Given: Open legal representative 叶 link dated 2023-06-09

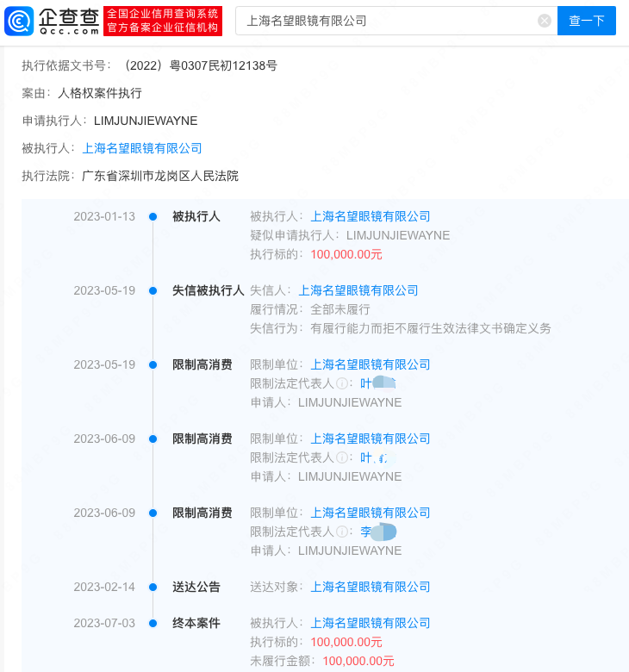Looking at the screenshot, I should (377, 457).
